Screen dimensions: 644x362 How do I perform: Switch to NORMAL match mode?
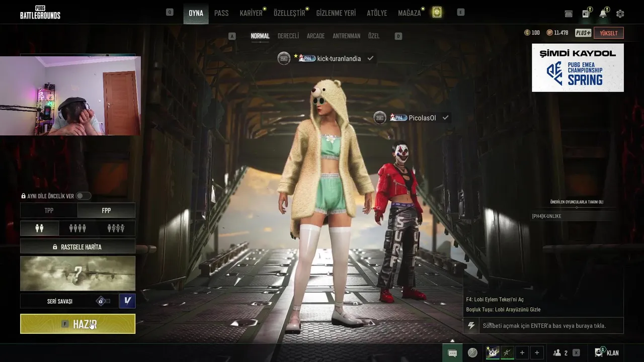[260, 36]
